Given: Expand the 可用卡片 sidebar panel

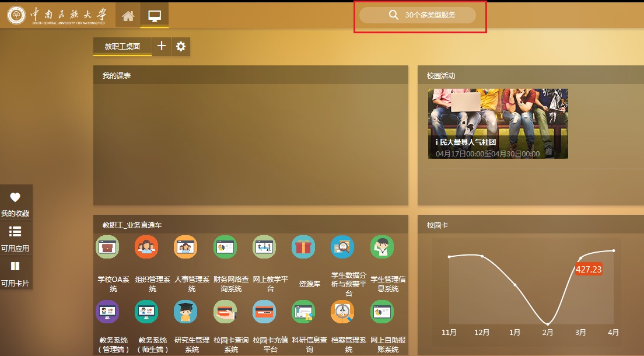Looking at the screenshot, I should point(15,272).
